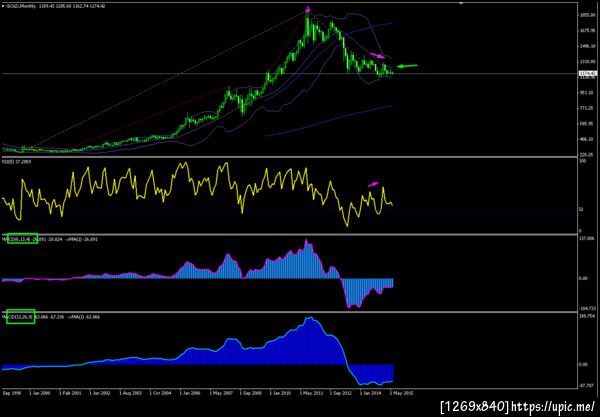Image resolution: width=600 pixels, height=417 pixels.
Task: Select the GOLD,Monthly chart title text
Action: [x=21, y=6]
